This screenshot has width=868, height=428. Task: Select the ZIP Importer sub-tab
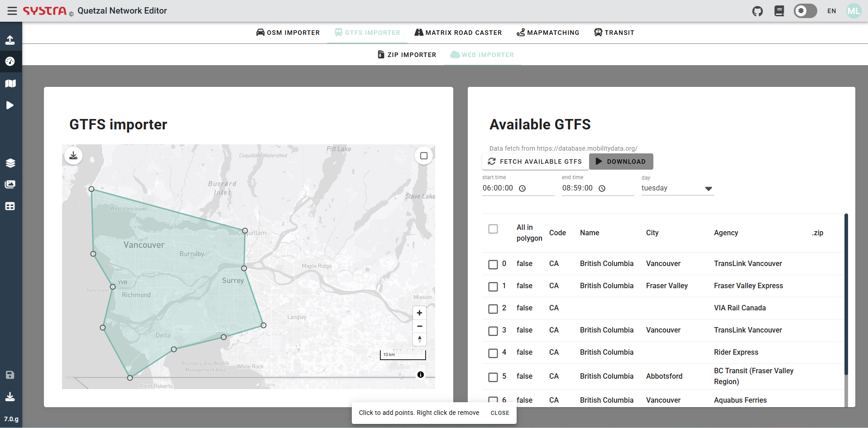[x=407, y=55]
